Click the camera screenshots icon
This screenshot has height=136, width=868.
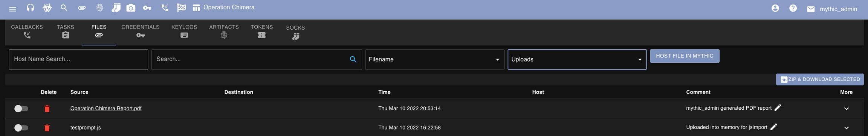tap(131, 8)
